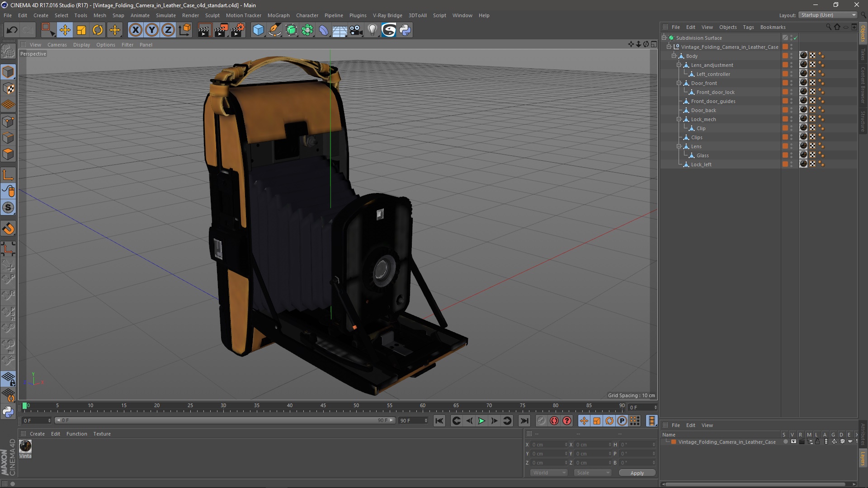Select Texture mode in left sidebar
This screenshot has height=488, width=868.
coord(8,89)
